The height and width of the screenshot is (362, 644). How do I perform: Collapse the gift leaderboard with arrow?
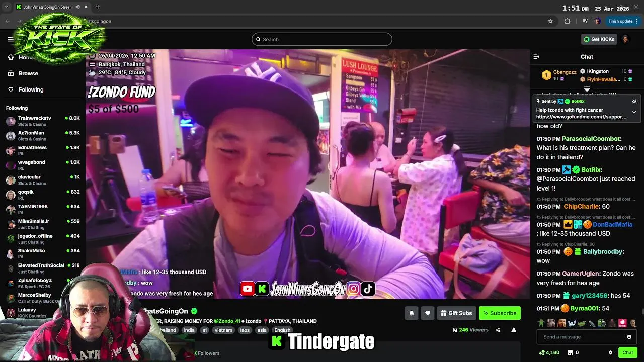(x=587, y=89)
